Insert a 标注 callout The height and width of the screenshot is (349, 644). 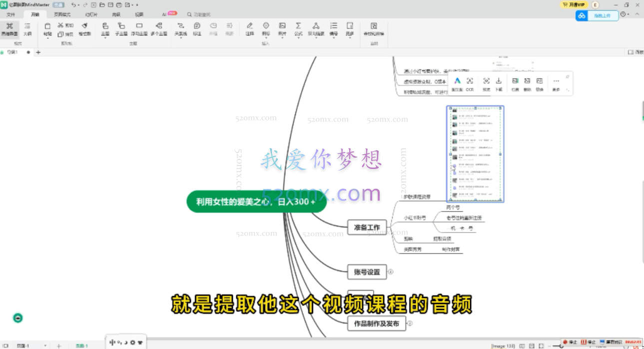coord(196,28)
